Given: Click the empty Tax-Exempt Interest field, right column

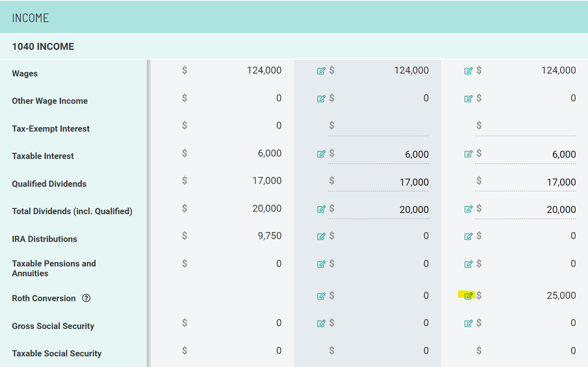Looking at the screenshot, I should pos(530,127).
